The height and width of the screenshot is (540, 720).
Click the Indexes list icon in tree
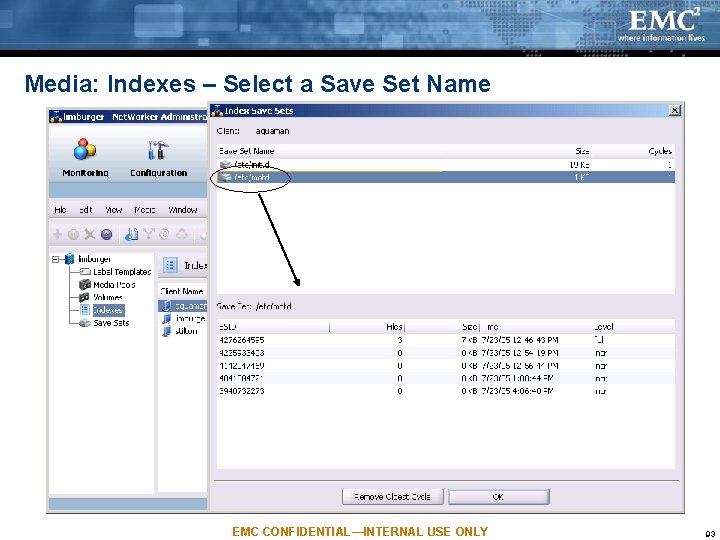85,310
